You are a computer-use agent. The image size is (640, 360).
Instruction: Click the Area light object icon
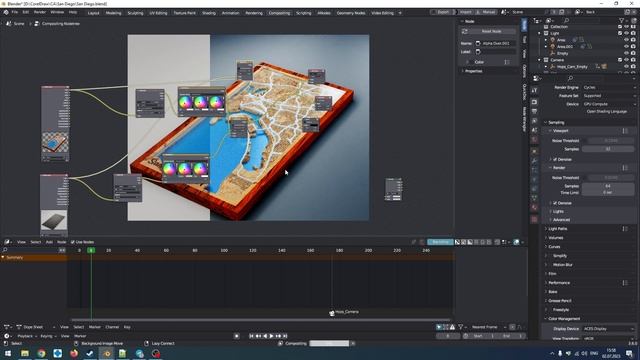(x=553, y=40)
